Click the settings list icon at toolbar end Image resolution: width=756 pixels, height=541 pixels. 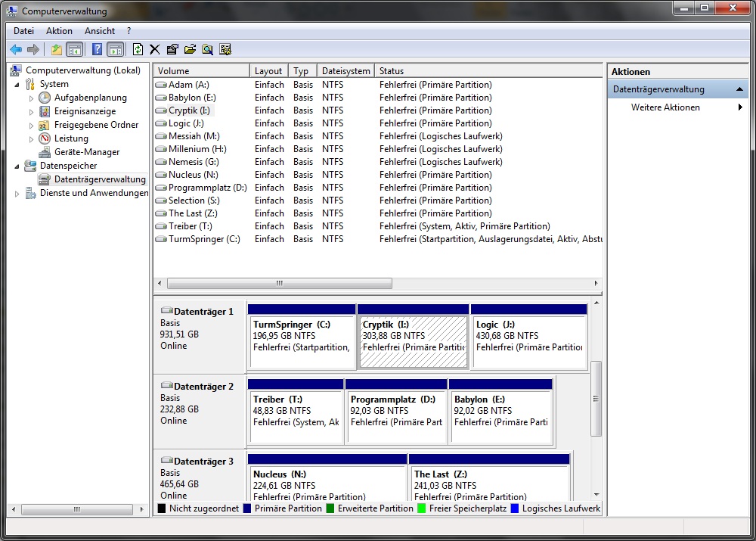[x=225, y=49]
